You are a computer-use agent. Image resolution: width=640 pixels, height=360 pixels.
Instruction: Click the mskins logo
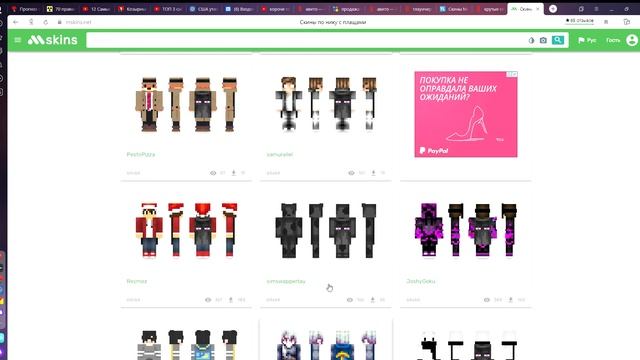pyautogui.click(x=53, y=40)
